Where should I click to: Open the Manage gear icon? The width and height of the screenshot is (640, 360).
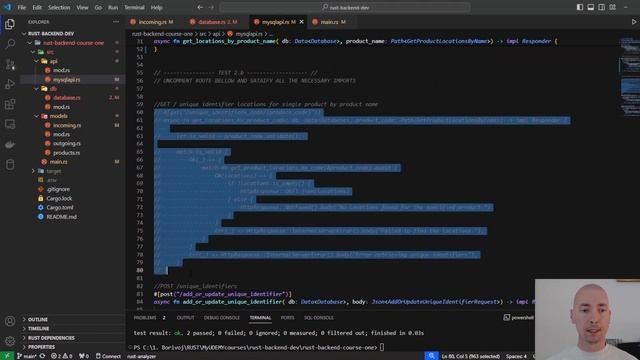(x=10, y=340)
